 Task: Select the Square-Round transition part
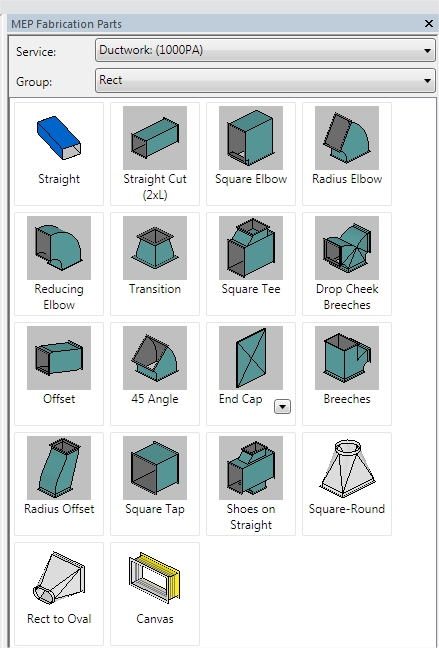click(346, 484)
